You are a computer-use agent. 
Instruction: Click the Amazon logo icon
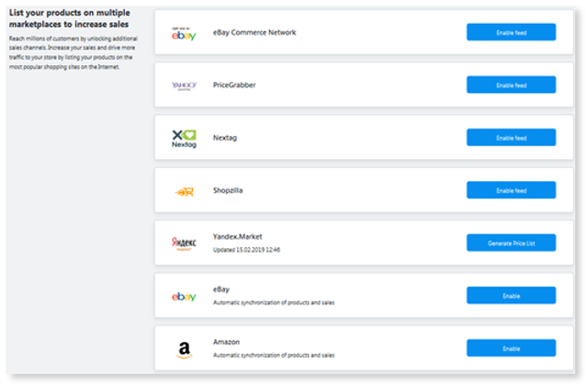click(x=184, y=350)
